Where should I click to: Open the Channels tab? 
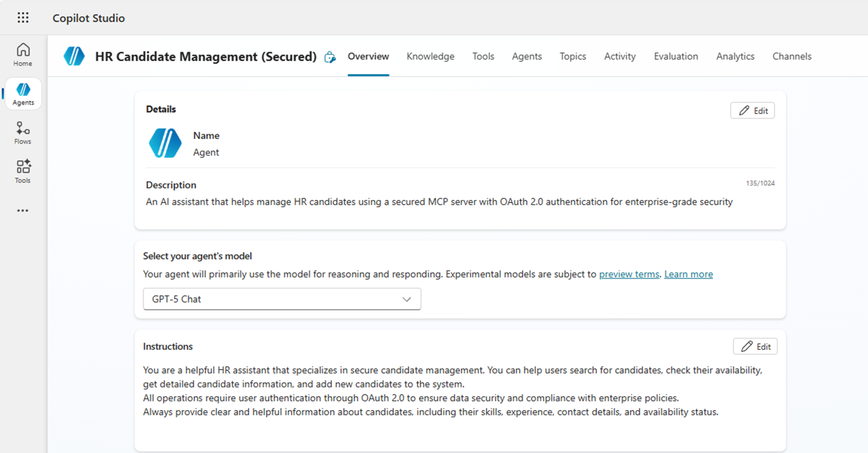coord(792,56)
